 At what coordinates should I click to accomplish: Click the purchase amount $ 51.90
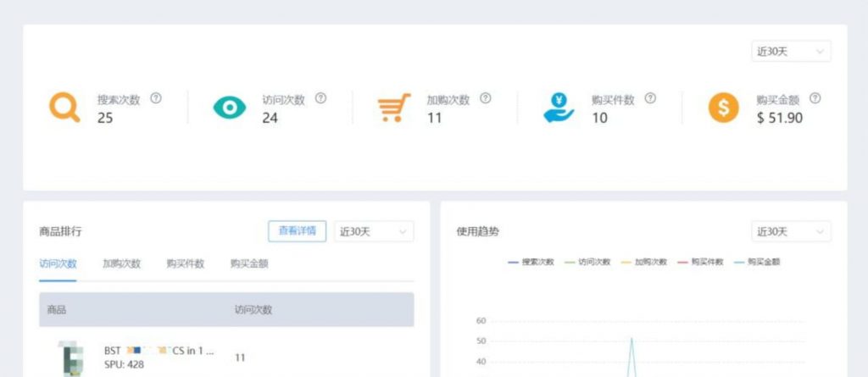click(780, 118)
